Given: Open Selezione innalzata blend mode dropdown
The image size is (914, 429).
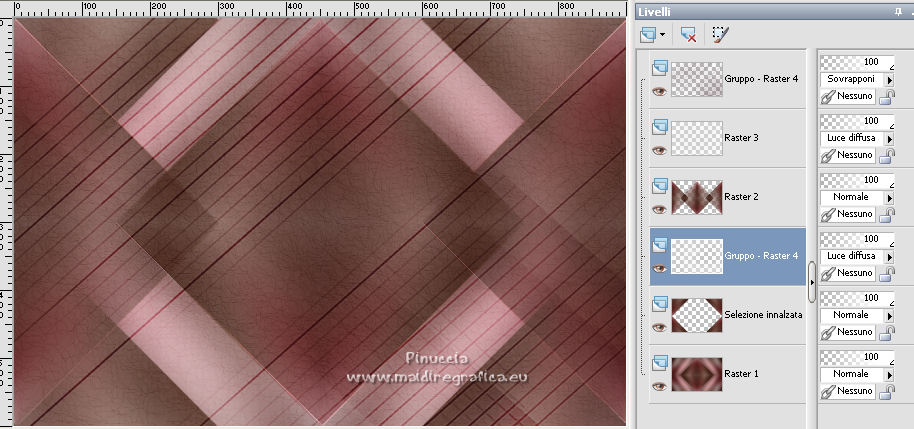Looking at the screenshot, I should tap(890, 315).
